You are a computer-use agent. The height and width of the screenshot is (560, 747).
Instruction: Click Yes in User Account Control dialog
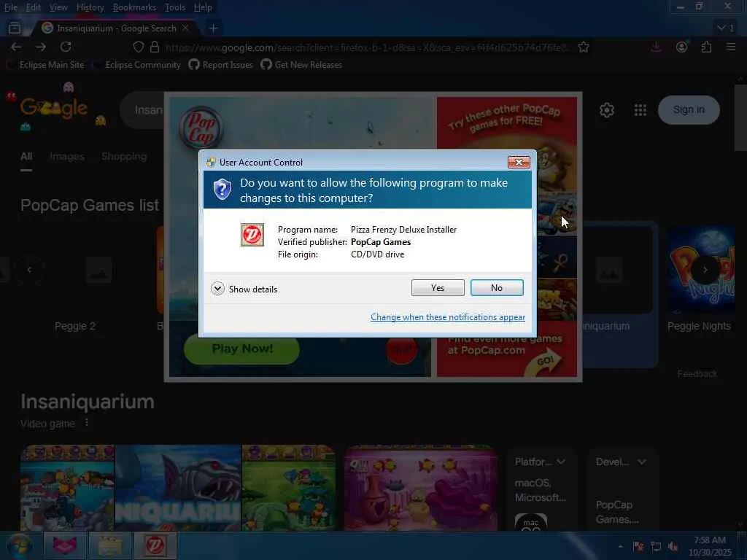click(438, 287)
